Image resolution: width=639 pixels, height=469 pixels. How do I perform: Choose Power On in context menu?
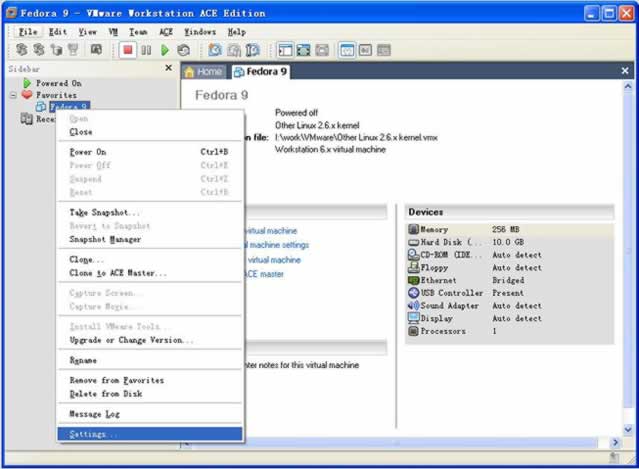pyautogui.click(x=150, y=152)
